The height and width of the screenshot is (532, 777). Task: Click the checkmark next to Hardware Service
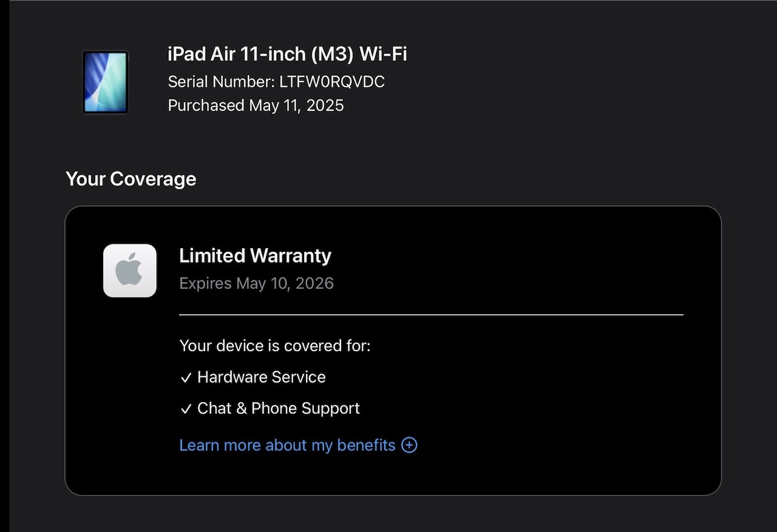(186, 378)
